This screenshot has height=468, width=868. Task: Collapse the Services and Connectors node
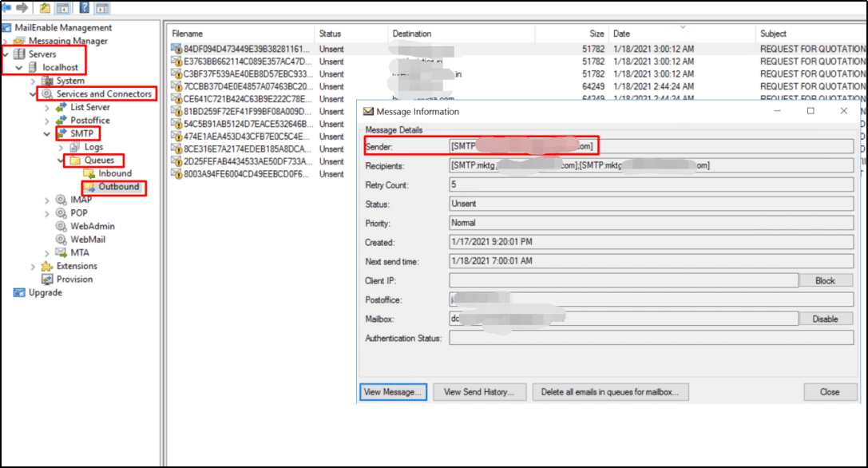tap(34, 94)
